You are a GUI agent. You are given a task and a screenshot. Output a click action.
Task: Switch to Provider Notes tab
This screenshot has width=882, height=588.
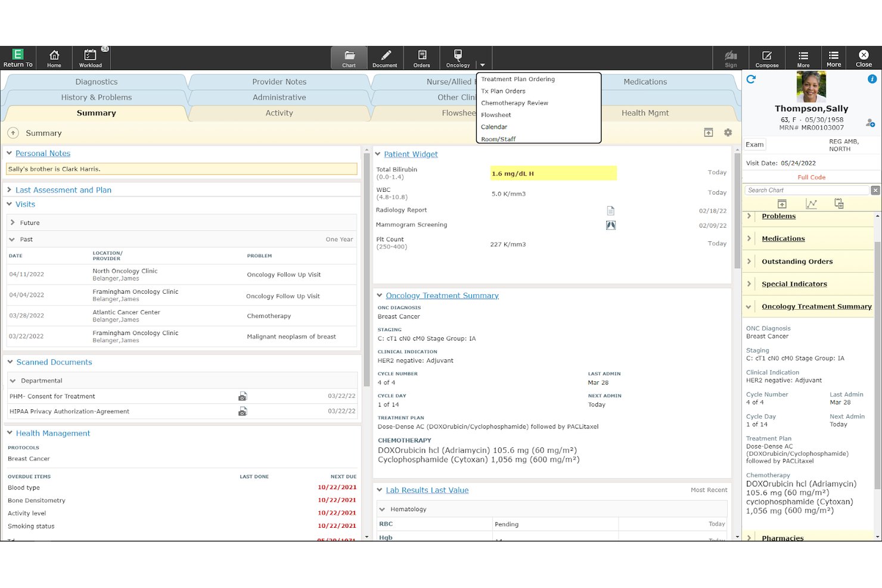tap(279, 82)
